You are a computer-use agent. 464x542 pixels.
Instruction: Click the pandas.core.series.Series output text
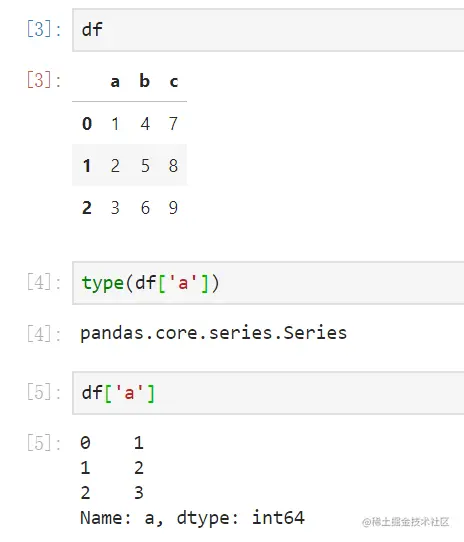(x=213, y=333)
